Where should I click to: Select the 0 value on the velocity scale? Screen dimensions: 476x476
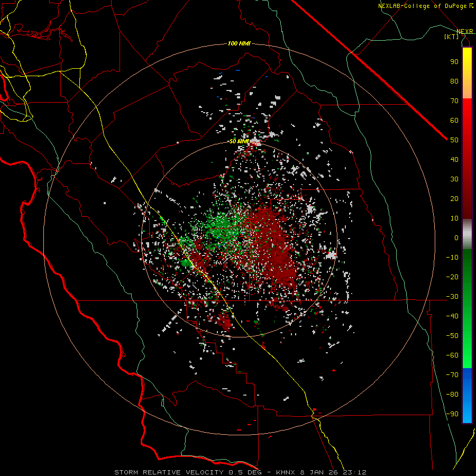456,238
